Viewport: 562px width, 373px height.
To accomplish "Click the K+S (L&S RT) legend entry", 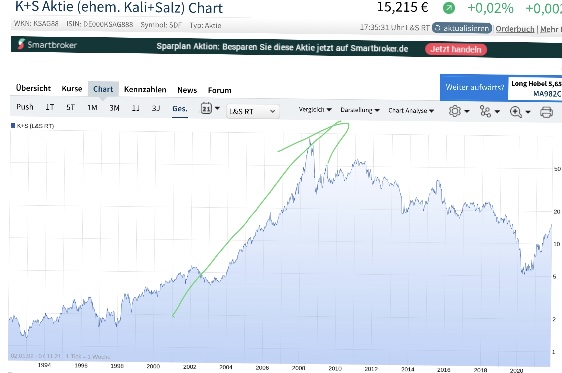I will coord(33,126).
